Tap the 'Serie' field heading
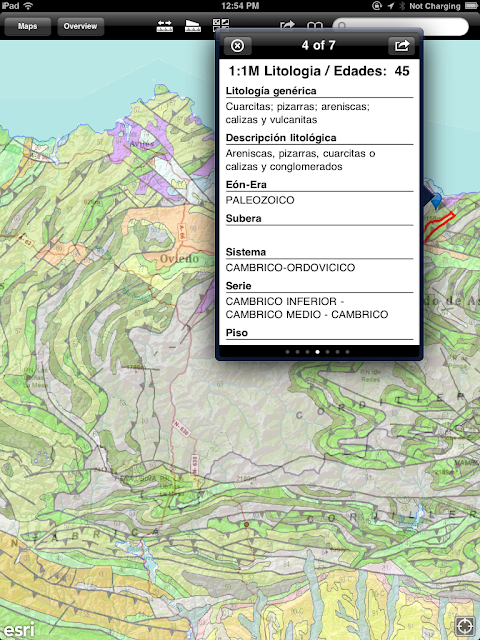The height and width of the screenshot is (640, 480). 238,286
